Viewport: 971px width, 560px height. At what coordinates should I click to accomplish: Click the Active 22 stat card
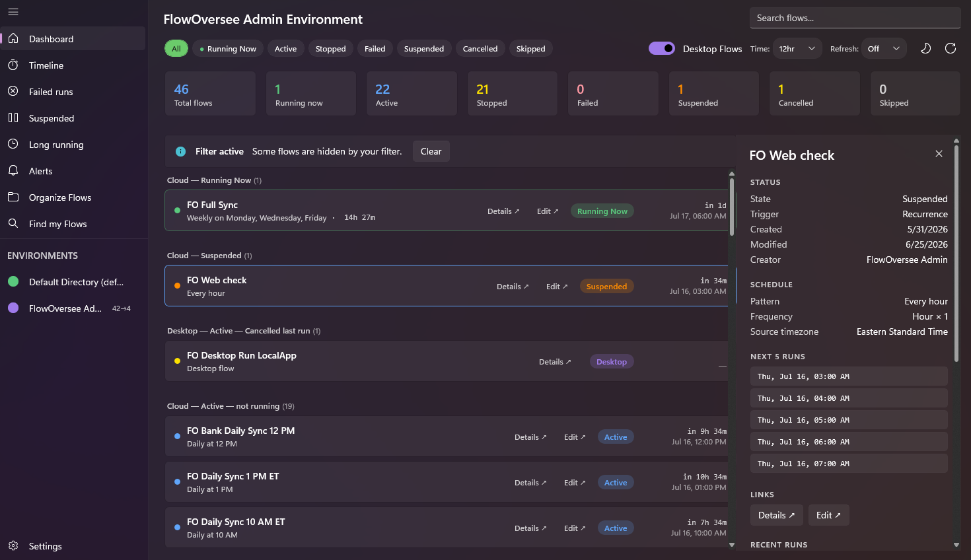pos(412,94)
